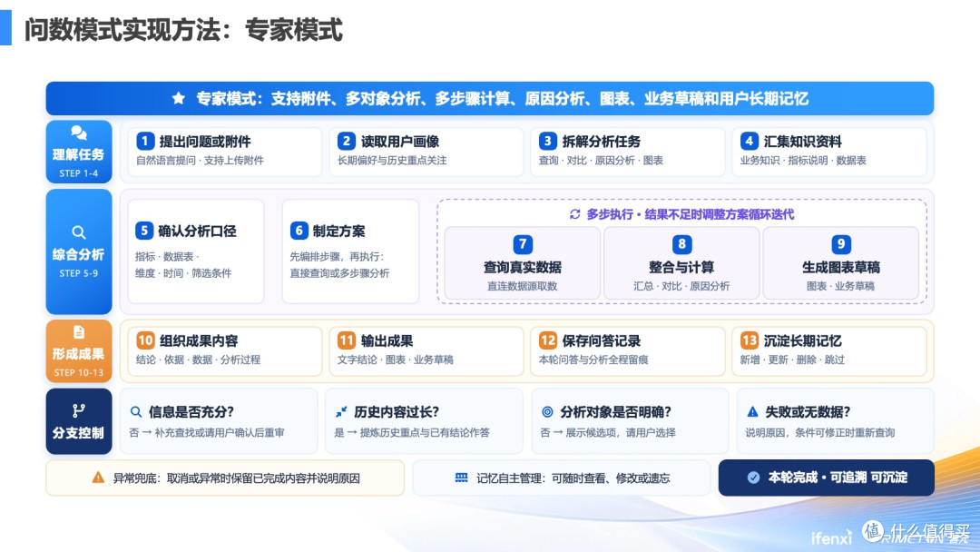Click the text 否 → 展示候选项,请用户选择
Image resolution: width=980 pixels, height=552 pixels.
(x=608, y=432)
